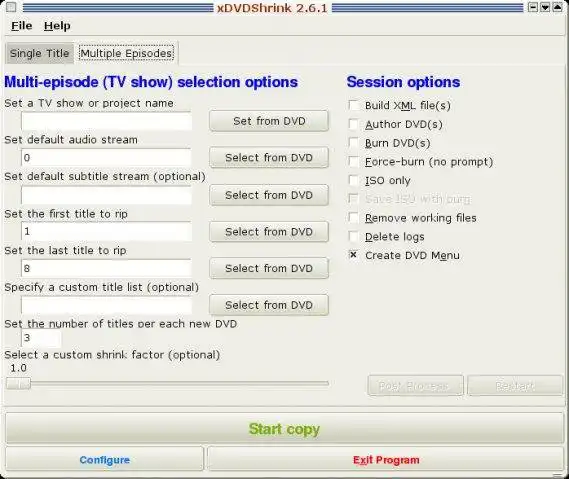Screen dimensions: 569x479
Task: Click the default subtitle stream field
Action: coord(106,195)
